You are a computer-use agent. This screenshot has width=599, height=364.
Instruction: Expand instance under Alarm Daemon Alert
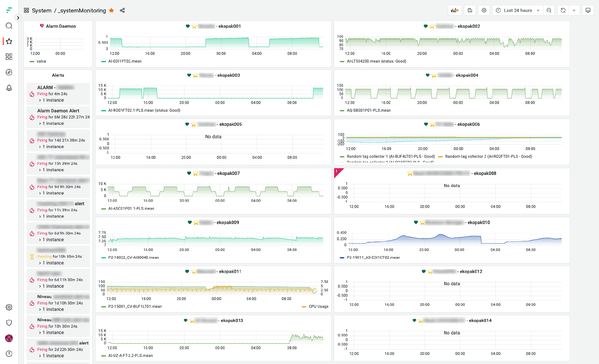[51, 123]
